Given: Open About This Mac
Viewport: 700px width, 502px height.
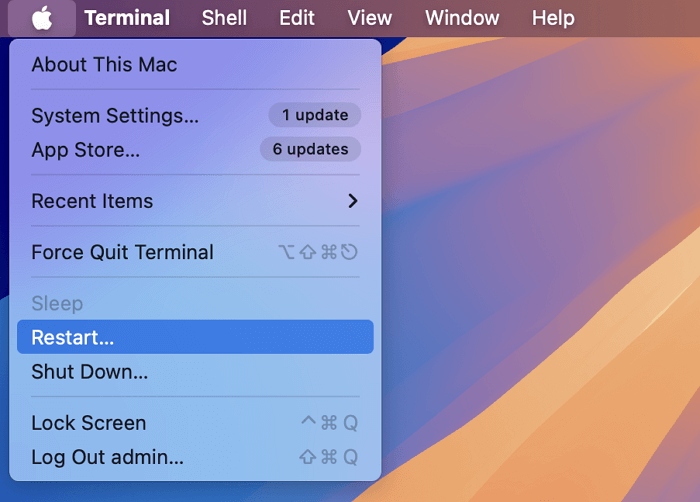Looking at the screenshot, I should pyautogui.click(x=104, y=65).
